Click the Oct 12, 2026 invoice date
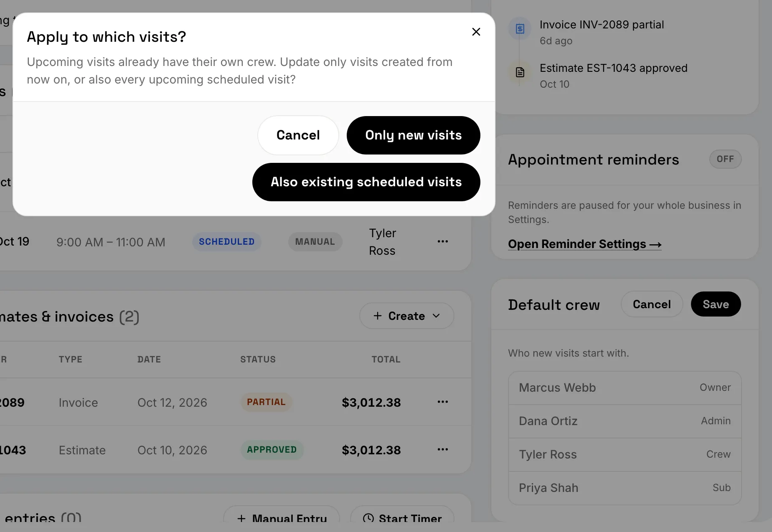This screenshot has width=772, height=532. click(x=172, y=403)
